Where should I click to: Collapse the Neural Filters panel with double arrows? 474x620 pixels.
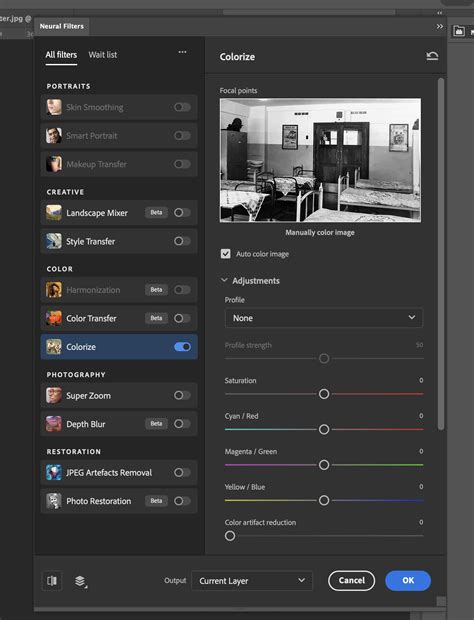click(x=440, y=26)
